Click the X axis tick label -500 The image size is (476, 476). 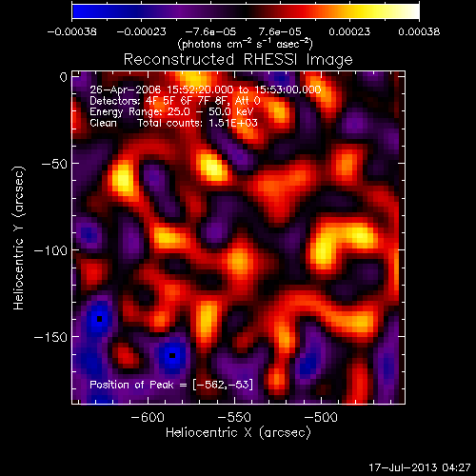321,417
